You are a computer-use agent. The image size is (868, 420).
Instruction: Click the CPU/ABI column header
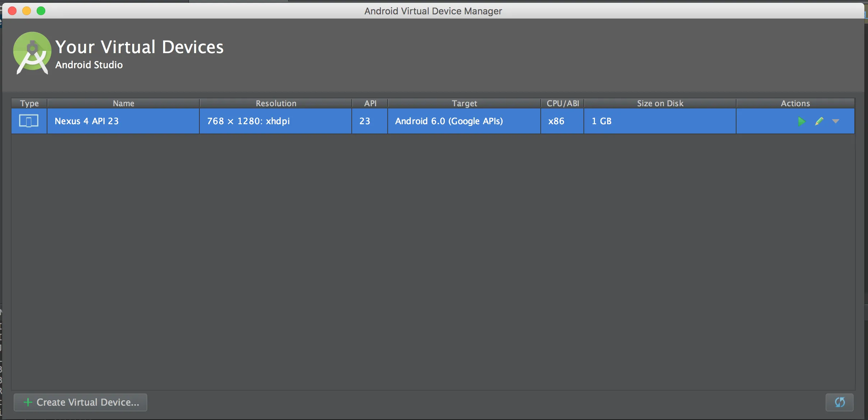[x=563, y=103]
